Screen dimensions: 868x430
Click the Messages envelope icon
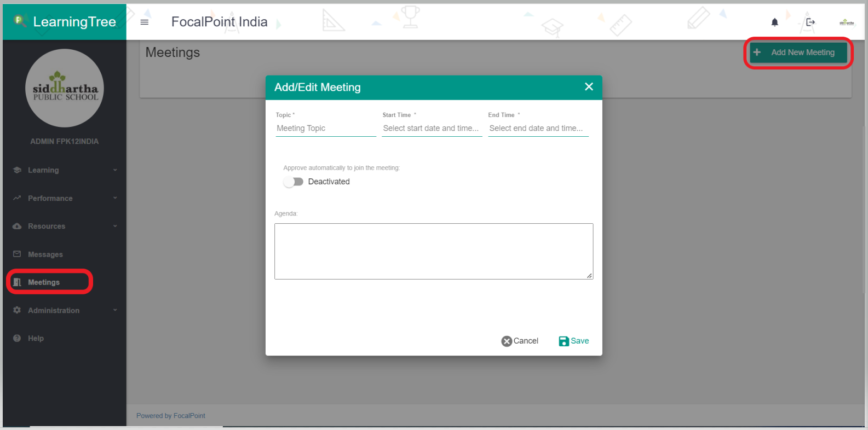click(17, 254)
